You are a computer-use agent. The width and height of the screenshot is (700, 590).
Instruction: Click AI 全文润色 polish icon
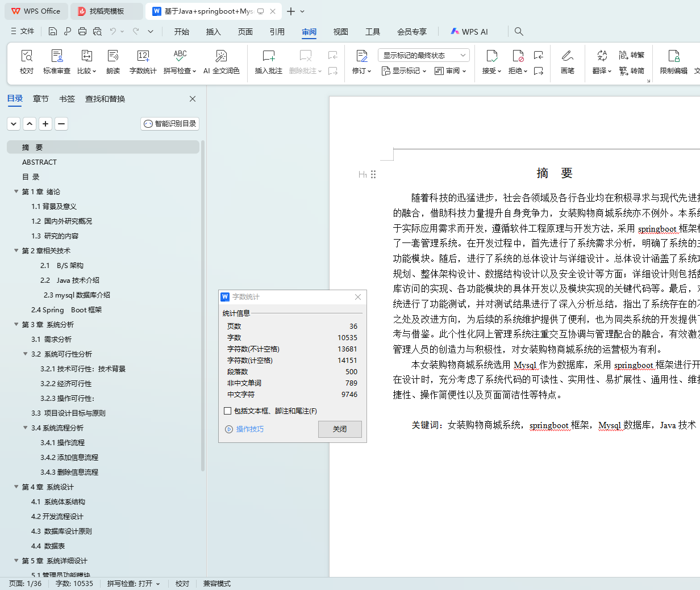click(x=222, y=56)
